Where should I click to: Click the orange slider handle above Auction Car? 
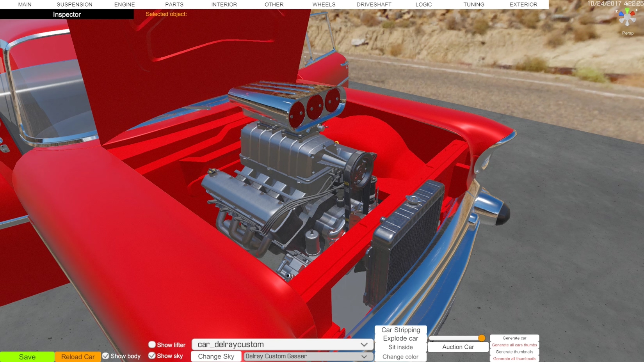pos(482,338)
